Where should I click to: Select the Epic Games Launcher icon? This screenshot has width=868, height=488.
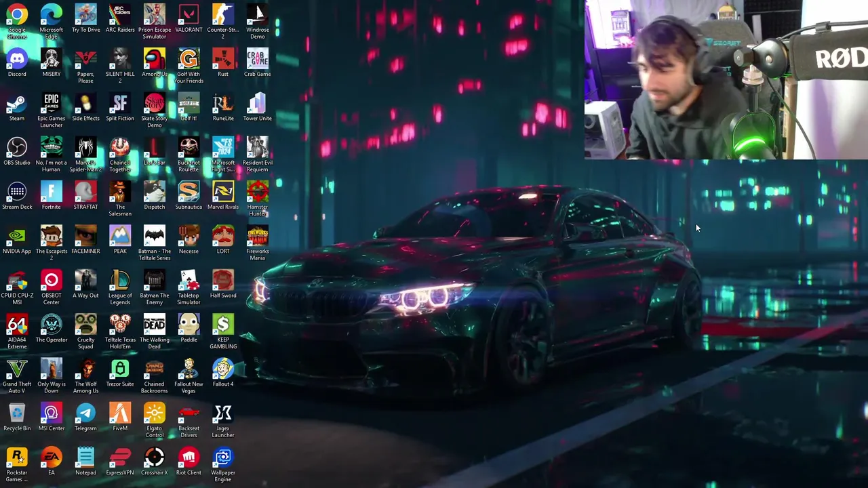point(52,103)
